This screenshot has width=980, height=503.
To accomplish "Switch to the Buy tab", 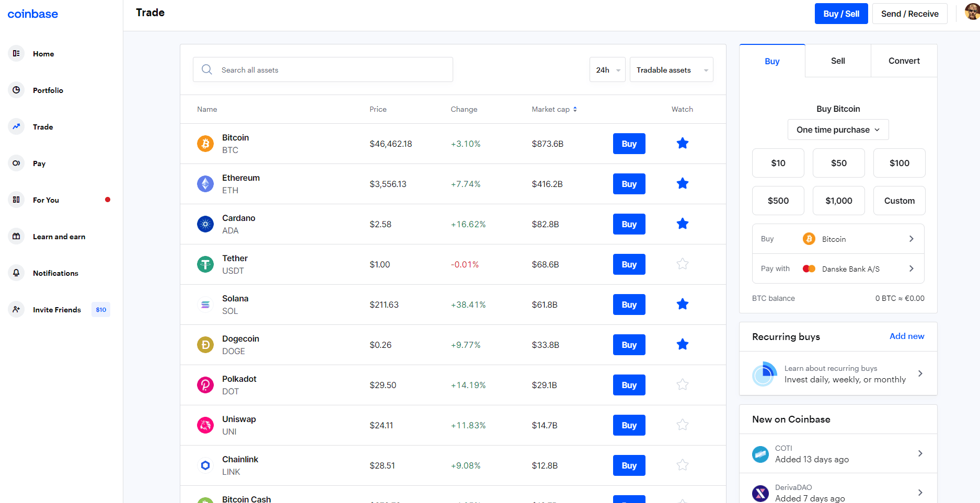I will tap(772, 61).
